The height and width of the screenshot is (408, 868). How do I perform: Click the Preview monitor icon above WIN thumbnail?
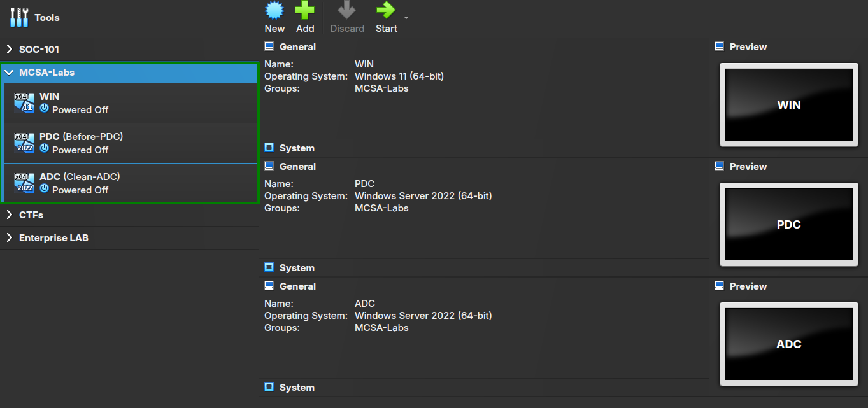pos(720,46)
